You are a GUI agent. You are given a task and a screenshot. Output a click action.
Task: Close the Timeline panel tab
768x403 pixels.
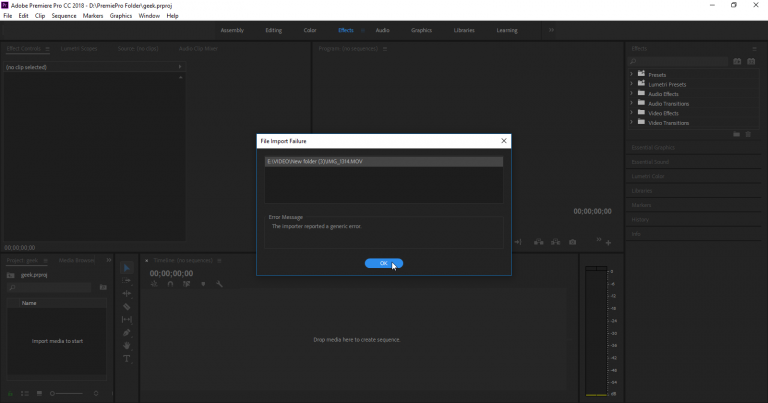coord(146,261)
